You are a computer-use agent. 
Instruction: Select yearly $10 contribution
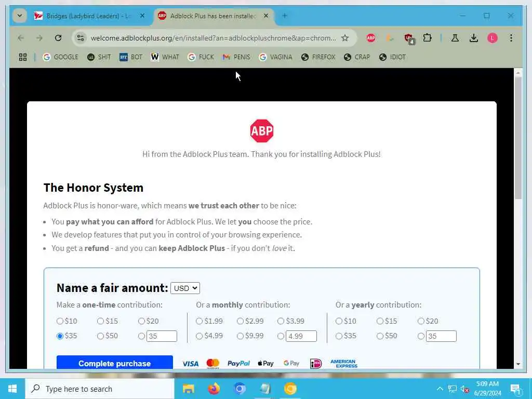click(x=339, y=321)
